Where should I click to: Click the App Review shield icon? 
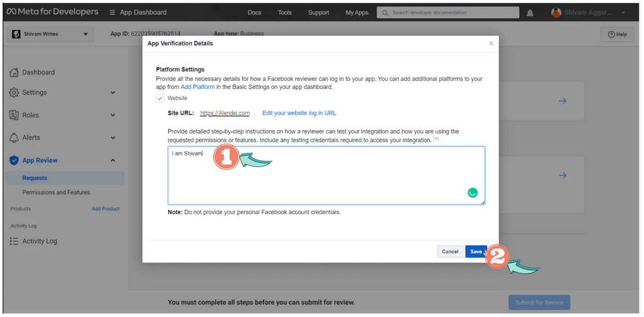click(14, 161)
